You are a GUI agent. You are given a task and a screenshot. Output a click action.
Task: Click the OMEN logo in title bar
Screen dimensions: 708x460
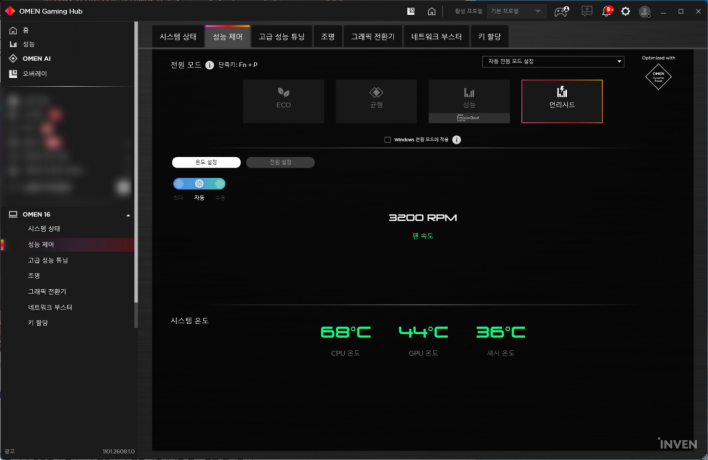pos(10,11)
